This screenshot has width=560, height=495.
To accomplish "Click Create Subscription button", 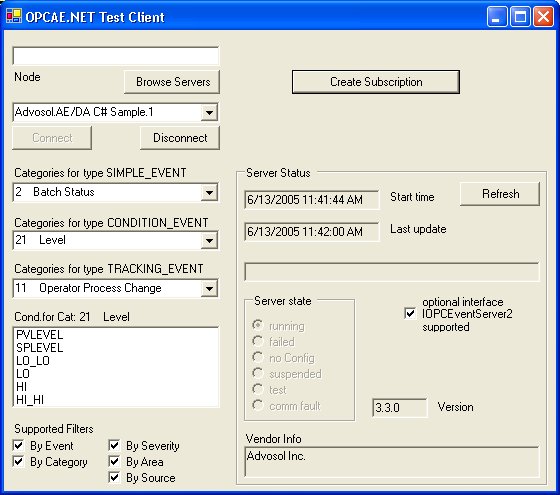I will click(376, 82).
